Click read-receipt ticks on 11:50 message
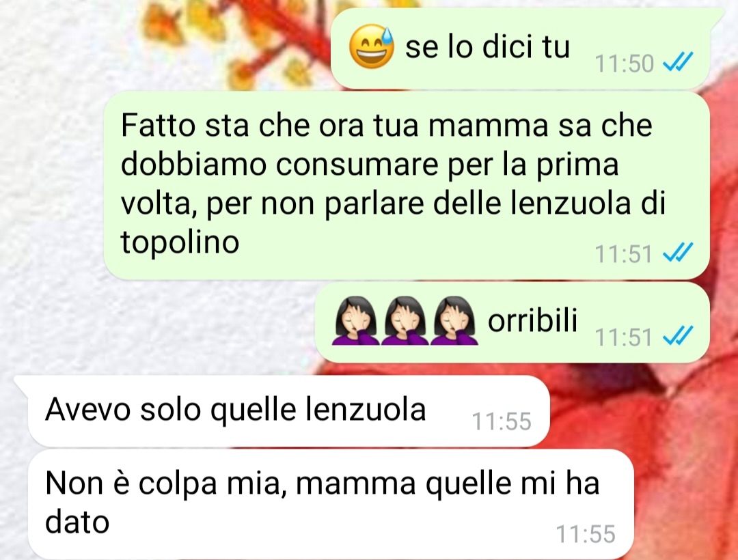The image size is (738, 560). coord(678,62)
